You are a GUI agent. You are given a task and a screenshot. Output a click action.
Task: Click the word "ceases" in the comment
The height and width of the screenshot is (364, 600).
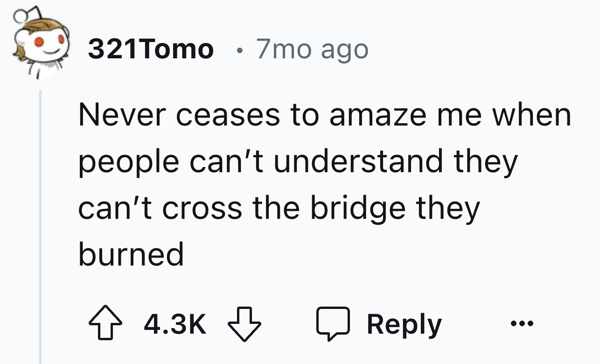tap(228, 116)
